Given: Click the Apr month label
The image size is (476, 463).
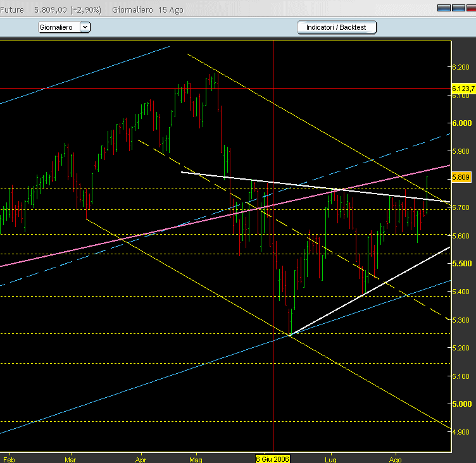Looking at the screenshot, I should (141, 460).
